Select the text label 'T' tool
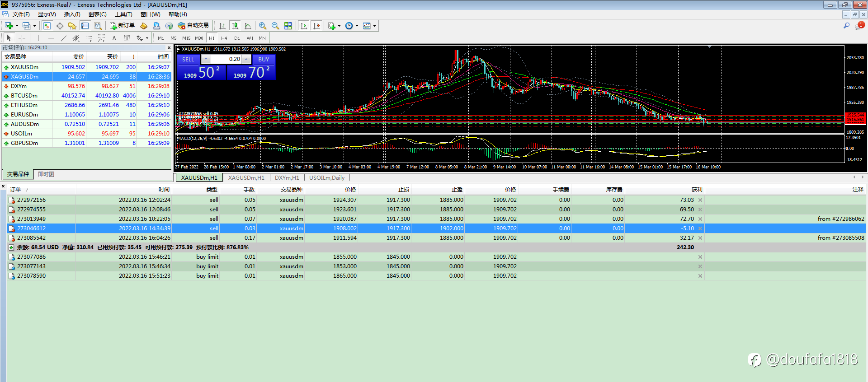The image size is (868, 382). pyautogui.click(x=127, y=38)
